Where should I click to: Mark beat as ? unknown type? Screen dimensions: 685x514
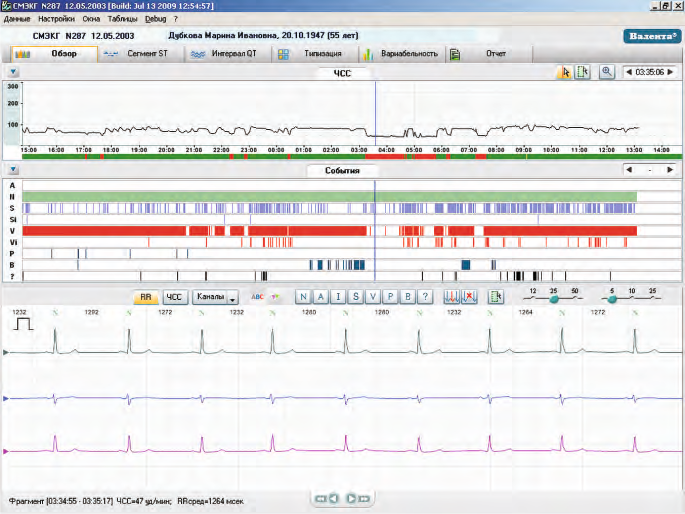point(425,297)
